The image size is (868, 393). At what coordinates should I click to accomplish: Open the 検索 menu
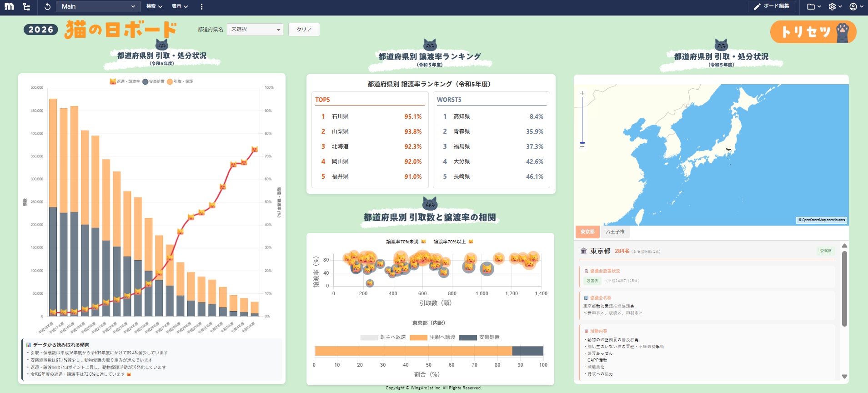[154, 6]
